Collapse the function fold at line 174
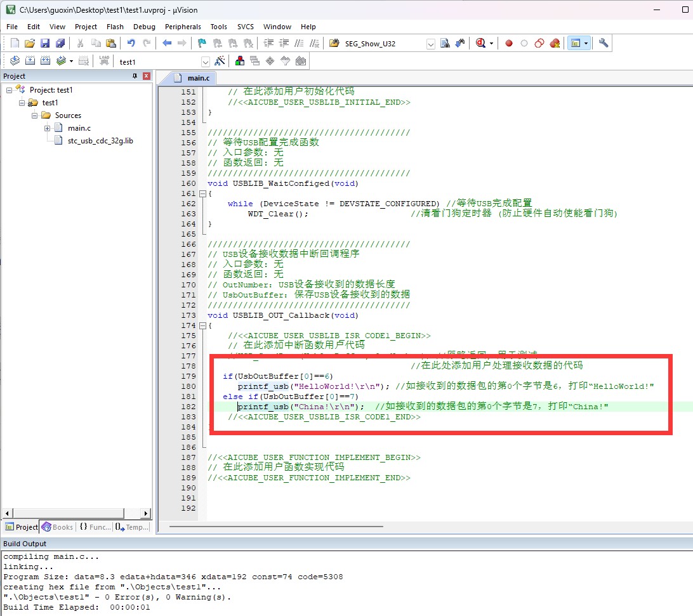This screenshot has width=693, height=616. [x=202, y=325]
